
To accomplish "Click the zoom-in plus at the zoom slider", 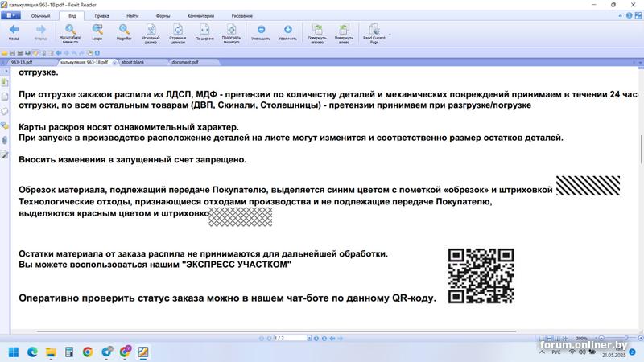I will click(x=640, y=338).
